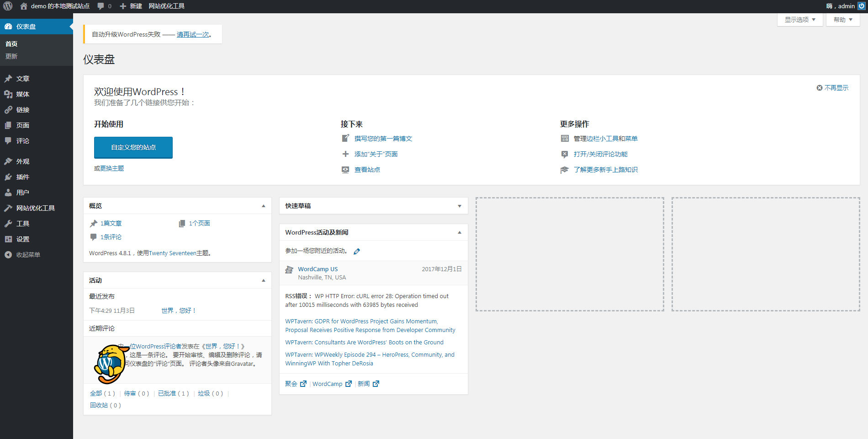Filter comments by 待审 (0)
The width and height of the screenshot is (868, 439).
click(137, 393)
